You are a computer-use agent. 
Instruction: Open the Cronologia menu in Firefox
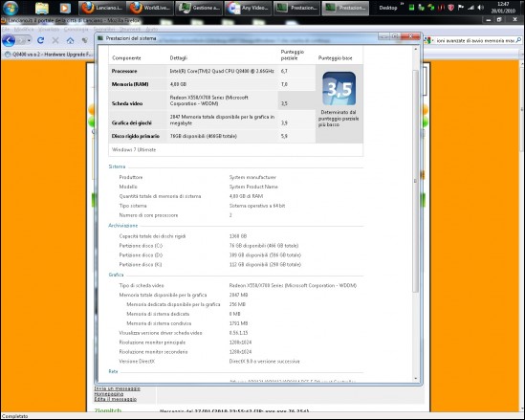(x=76, y=29)
